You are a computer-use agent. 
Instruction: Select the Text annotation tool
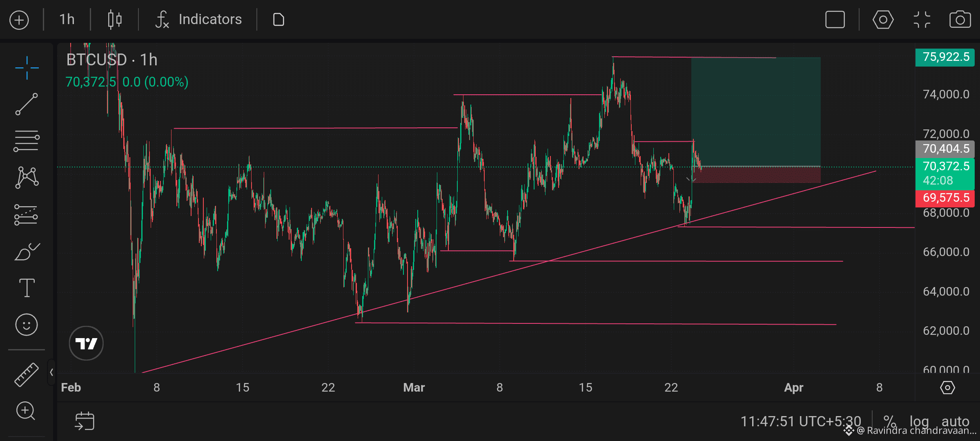tap(27, 288)
